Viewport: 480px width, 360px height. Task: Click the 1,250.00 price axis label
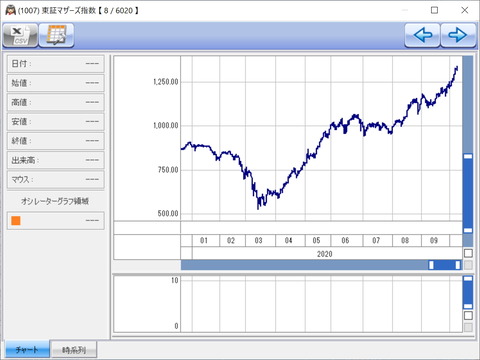(166, 82)
